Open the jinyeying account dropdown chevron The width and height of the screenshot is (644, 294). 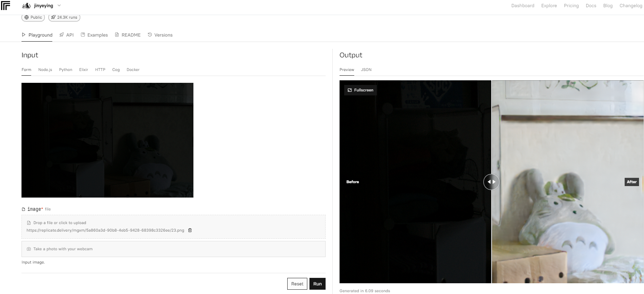click(x=59, y=5)
